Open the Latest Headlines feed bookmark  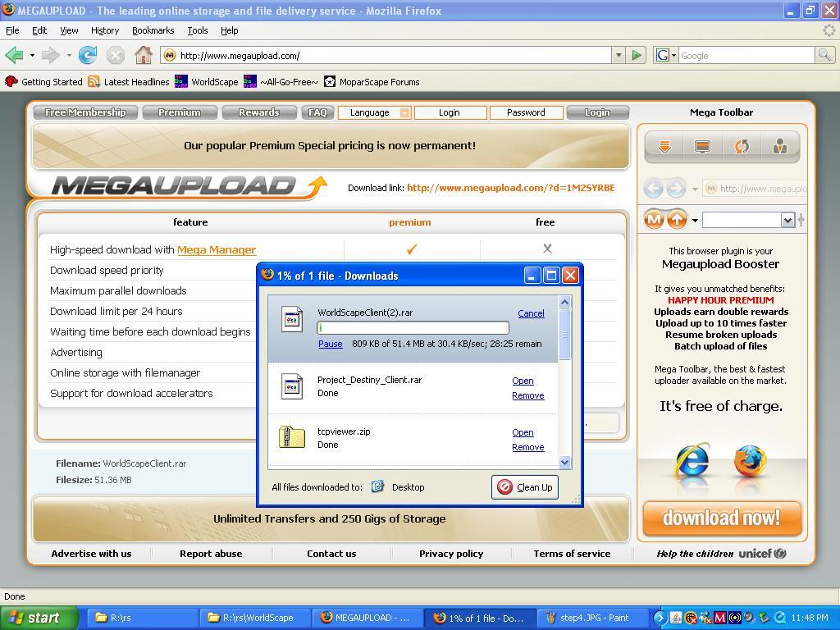129,81
